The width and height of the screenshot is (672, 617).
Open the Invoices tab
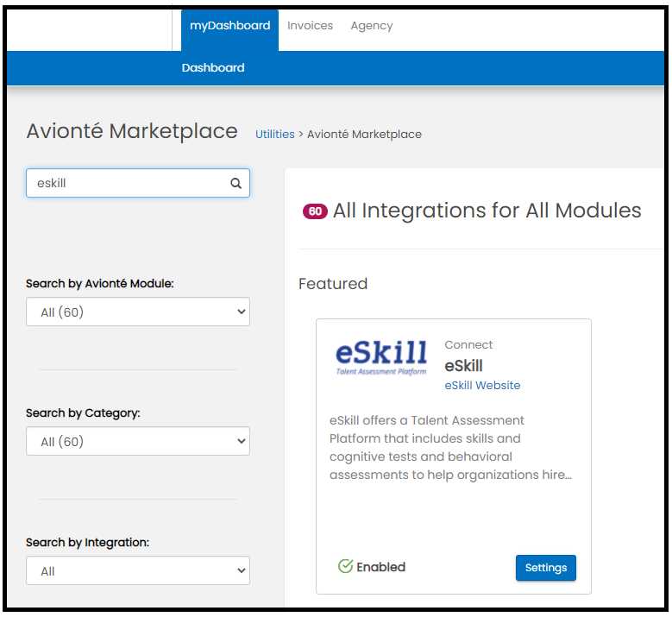coord(310,26)
